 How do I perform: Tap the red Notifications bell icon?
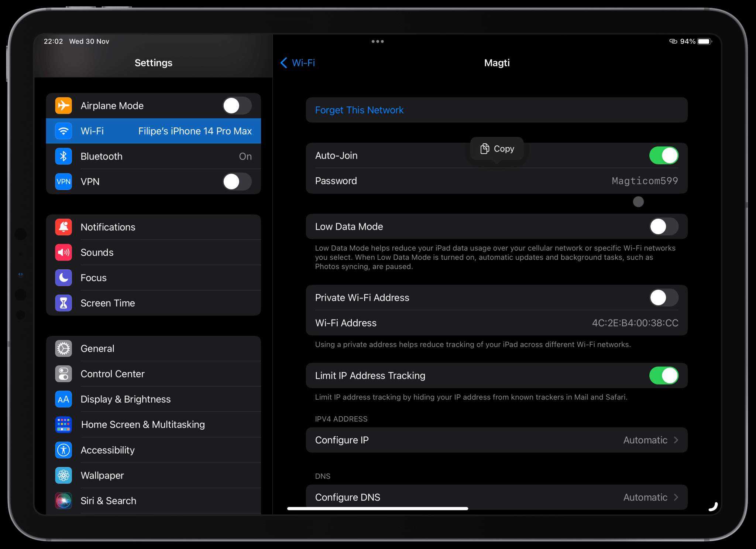(63, 227)
